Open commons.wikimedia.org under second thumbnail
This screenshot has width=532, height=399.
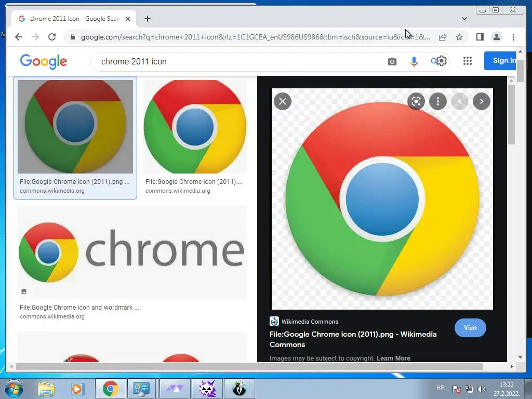tap(178, 191)
